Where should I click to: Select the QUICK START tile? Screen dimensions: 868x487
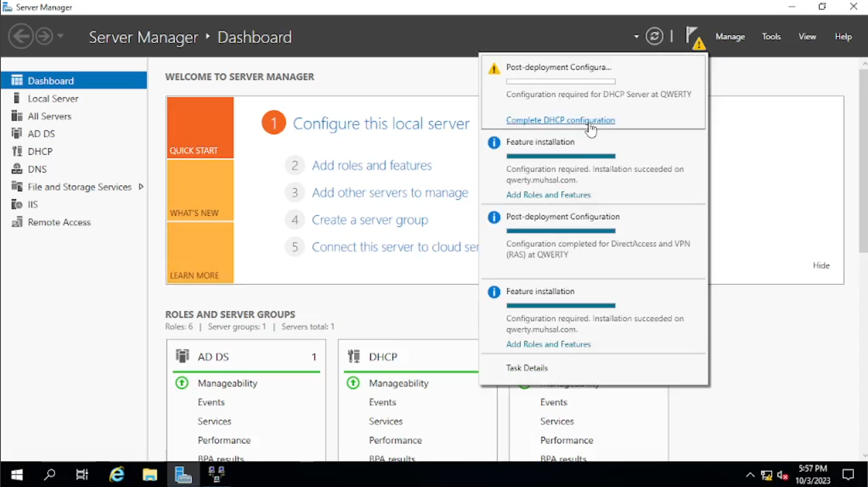point(200,128)
